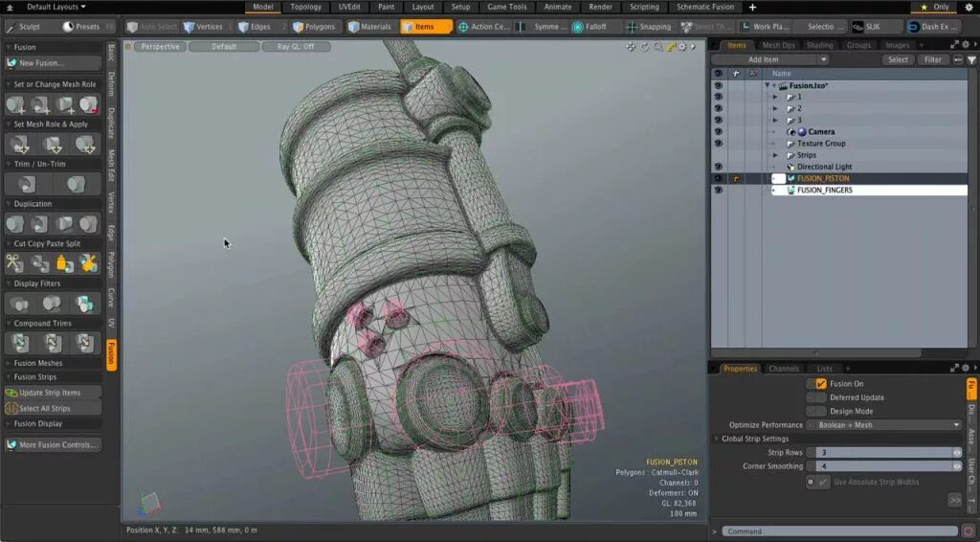
Task: Click the Select All Strips button
Action: [53, 408]
